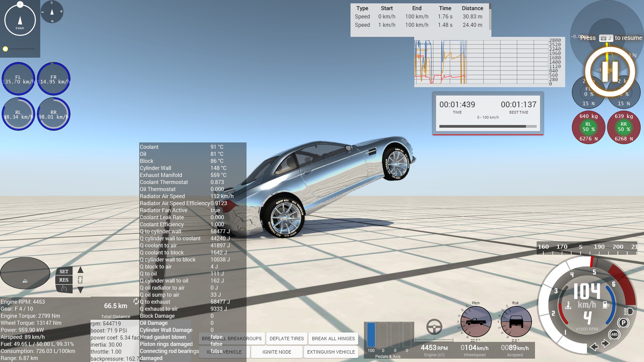The image size is (644, 362).
Task: Click the compass with S and N markers
Action: pyautogui.click(x=52, y=12)
